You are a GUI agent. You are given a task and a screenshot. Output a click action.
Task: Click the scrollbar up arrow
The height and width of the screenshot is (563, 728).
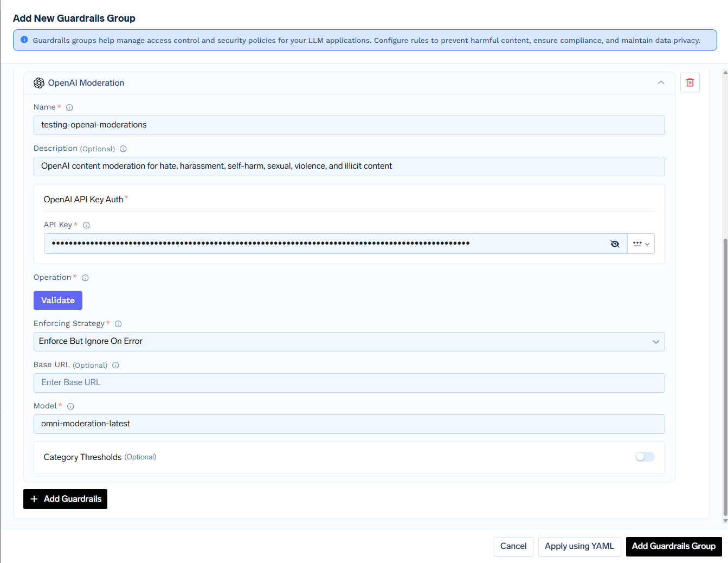[725, 72]
